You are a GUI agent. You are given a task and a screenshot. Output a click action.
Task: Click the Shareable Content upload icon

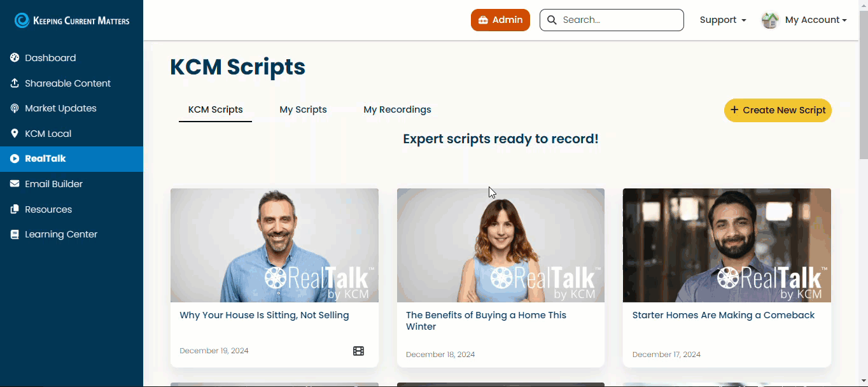(x=15, y=83)
